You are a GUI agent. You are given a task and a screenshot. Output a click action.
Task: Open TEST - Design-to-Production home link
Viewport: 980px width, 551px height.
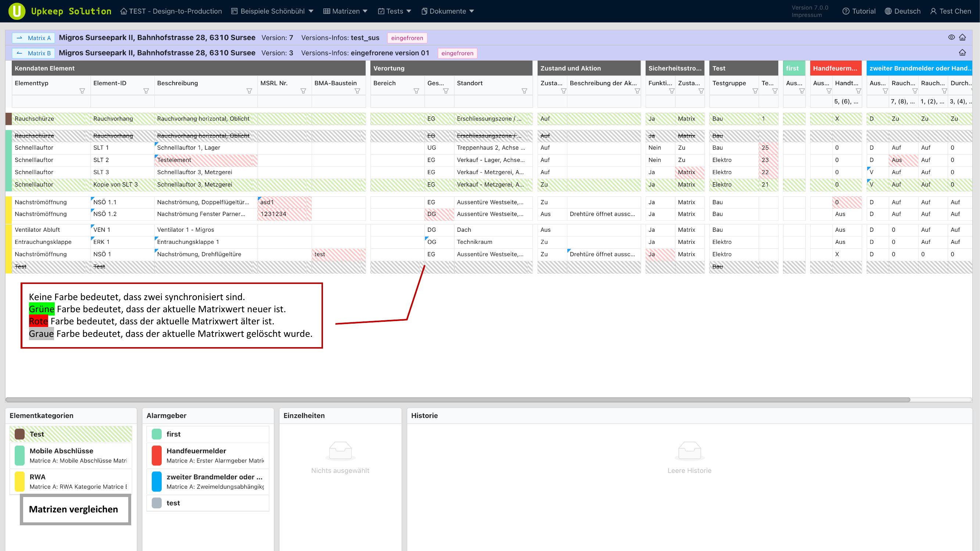[x=171, y=11]
